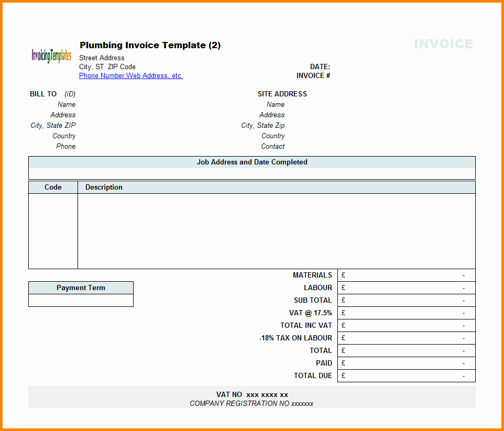Click the INVOICE # label
This screenshot has width=504, height=431.
(x=313, y=75)
